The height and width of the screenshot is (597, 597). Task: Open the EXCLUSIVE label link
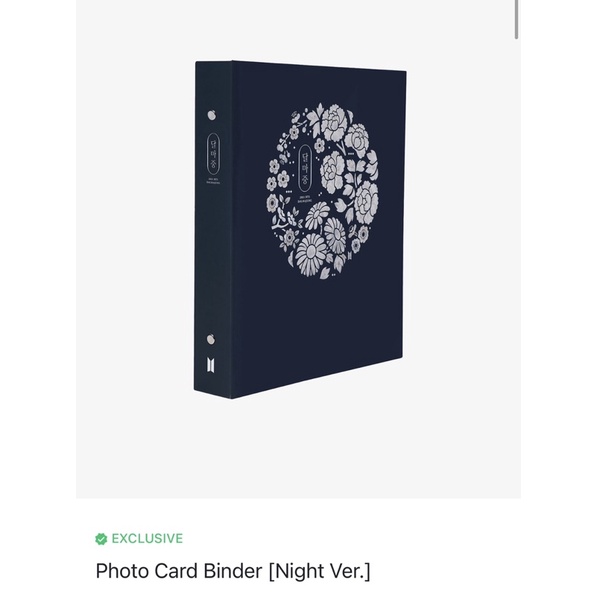coord(147,539)
